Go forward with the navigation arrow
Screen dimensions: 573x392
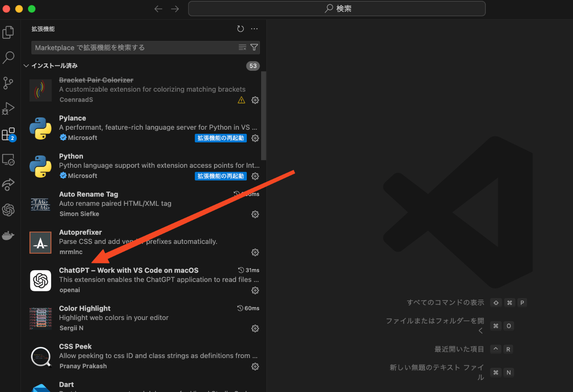(x=175, y=9)
